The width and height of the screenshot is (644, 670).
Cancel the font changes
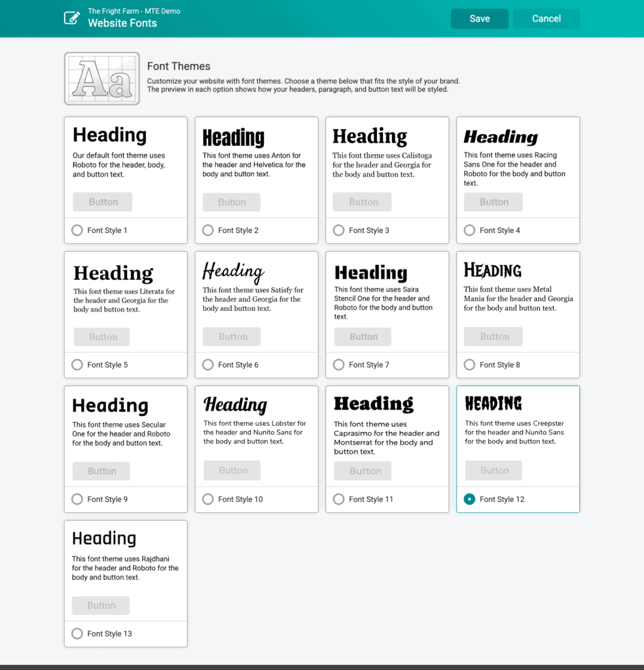[546, 19]
